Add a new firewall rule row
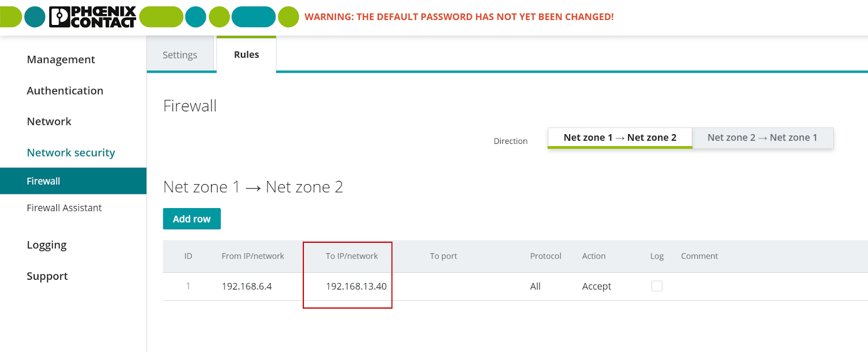This screenshot has height=352, width=868. tap(192, 219)
